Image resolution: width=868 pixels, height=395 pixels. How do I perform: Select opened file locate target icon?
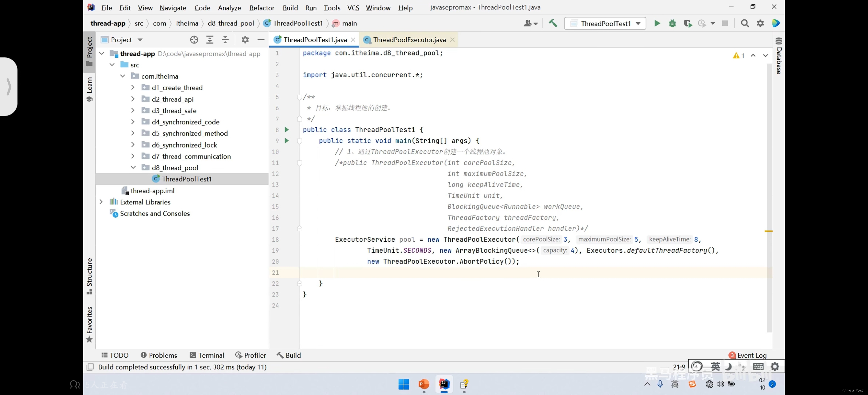click(x=194, y=40)
